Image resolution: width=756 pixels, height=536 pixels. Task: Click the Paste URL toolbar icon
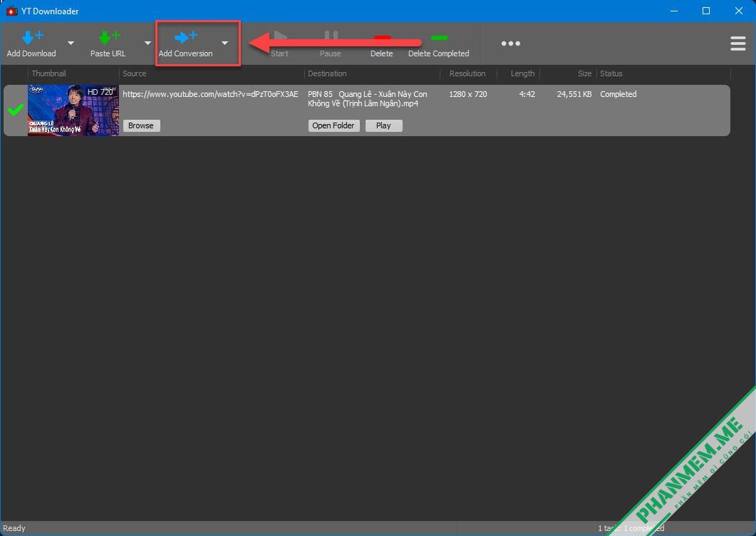[x=109, y=36]
